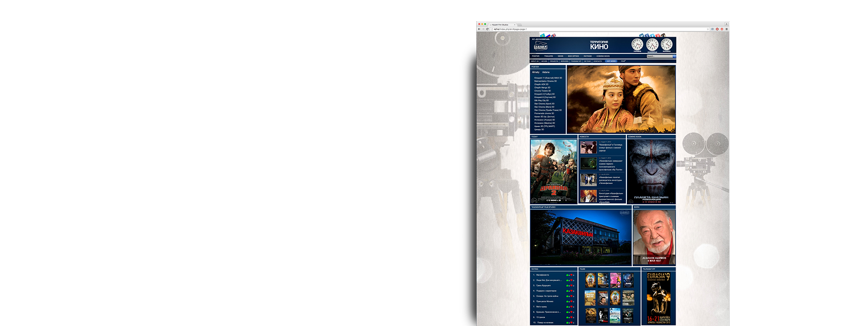This screenshot has width=868, height=326.
Task: Open the NEWS menu item
Action: 560,56
